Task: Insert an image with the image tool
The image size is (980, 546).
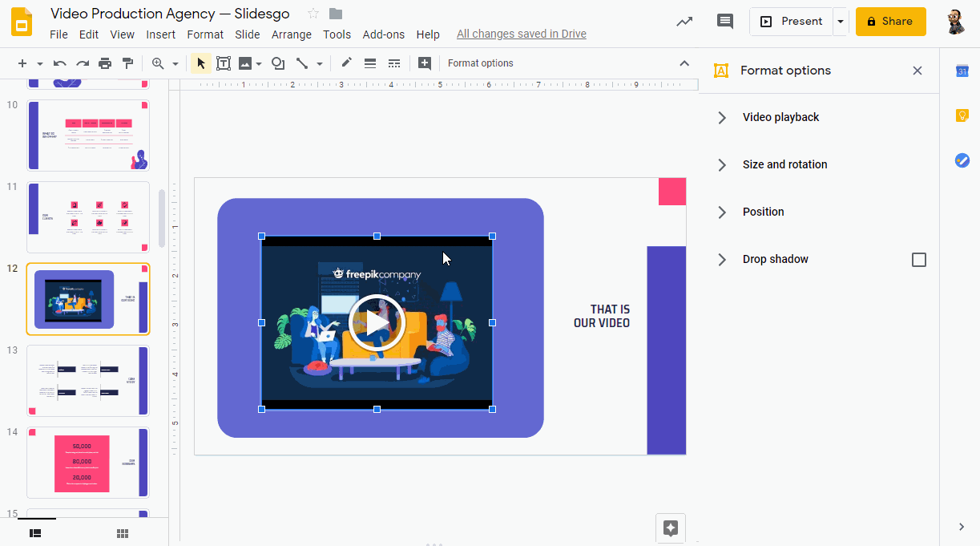Action: tap(245, 63)
